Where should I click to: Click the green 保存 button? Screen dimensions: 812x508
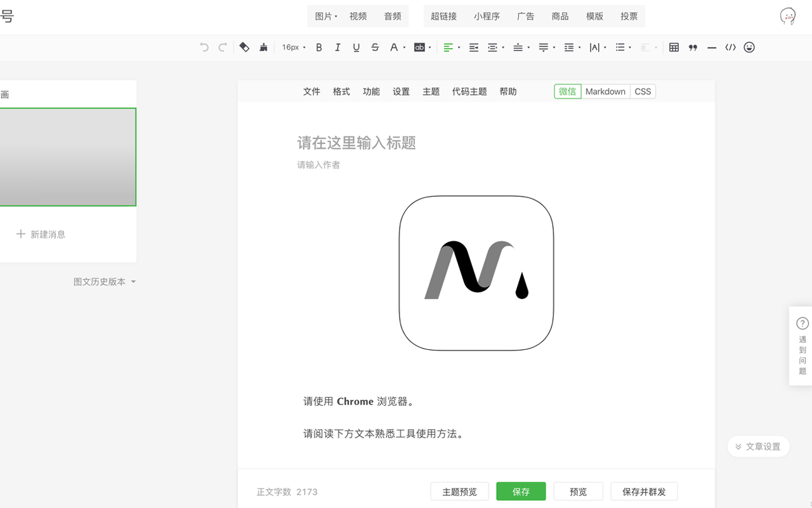pyautogui.click(x=521, y=491)
